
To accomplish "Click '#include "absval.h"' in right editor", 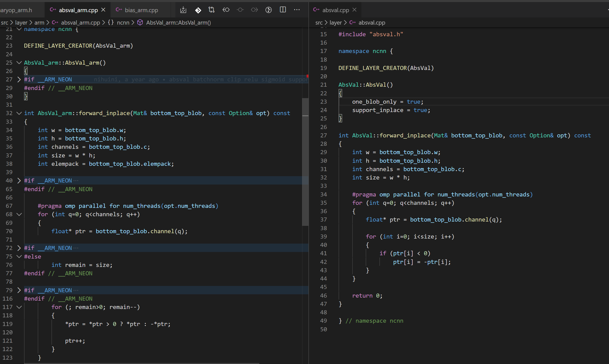I will [x=371, y=34].
